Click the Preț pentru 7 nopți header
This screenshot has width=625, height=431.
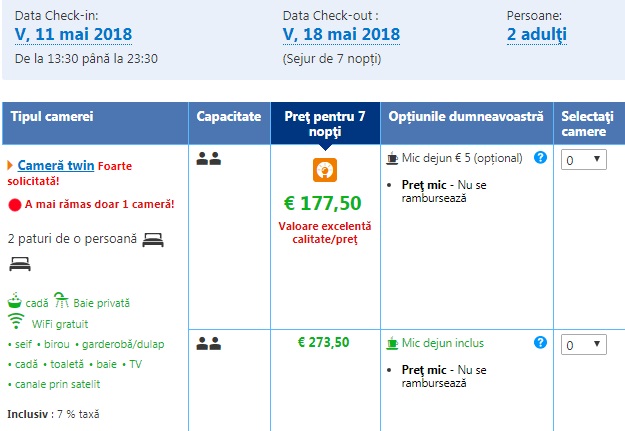tap(325, 124)
